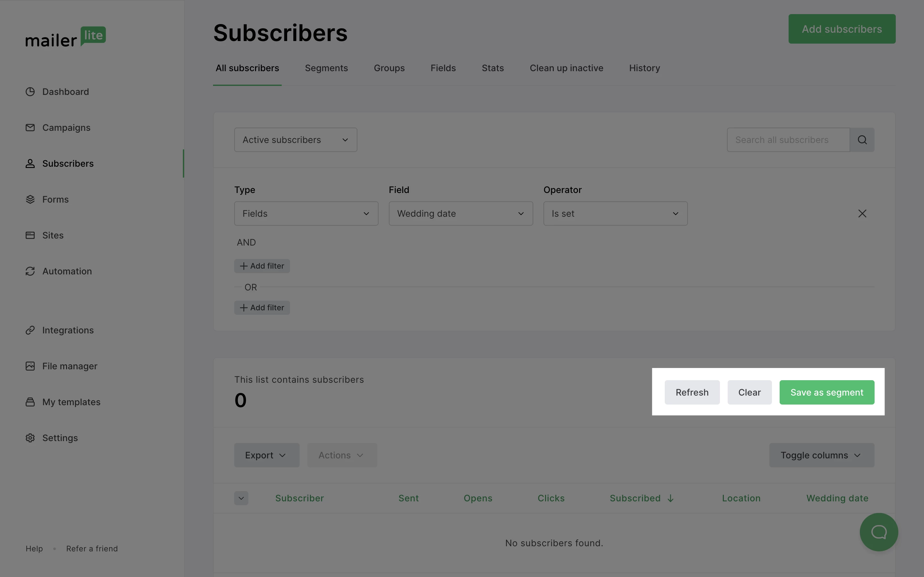Click the Settings gear icon
The width and height of the screenshot is (924, 577).
coord(30,438)
